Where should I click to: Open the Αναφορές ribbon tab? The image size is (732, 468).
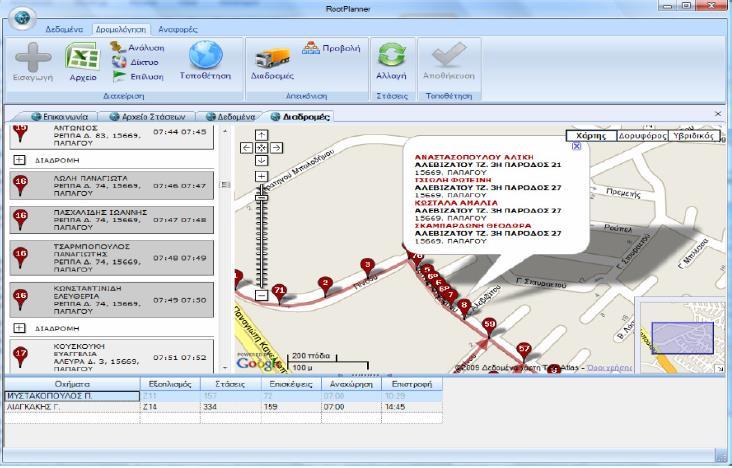pyautogui.click(x=177, y=29)
